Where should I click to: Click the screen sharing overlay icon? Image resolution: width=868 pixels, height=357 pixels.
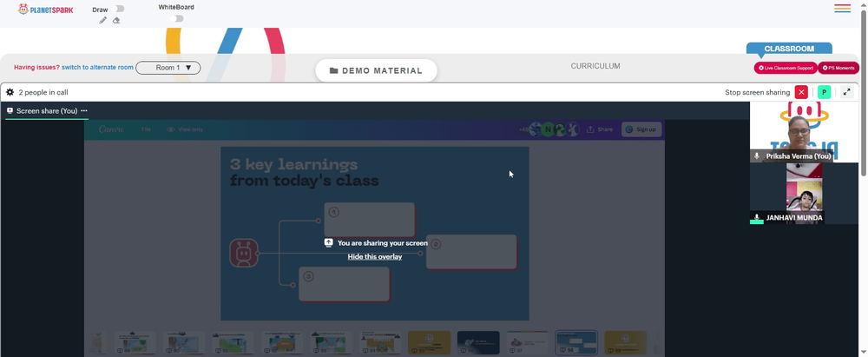pos(328,243)
